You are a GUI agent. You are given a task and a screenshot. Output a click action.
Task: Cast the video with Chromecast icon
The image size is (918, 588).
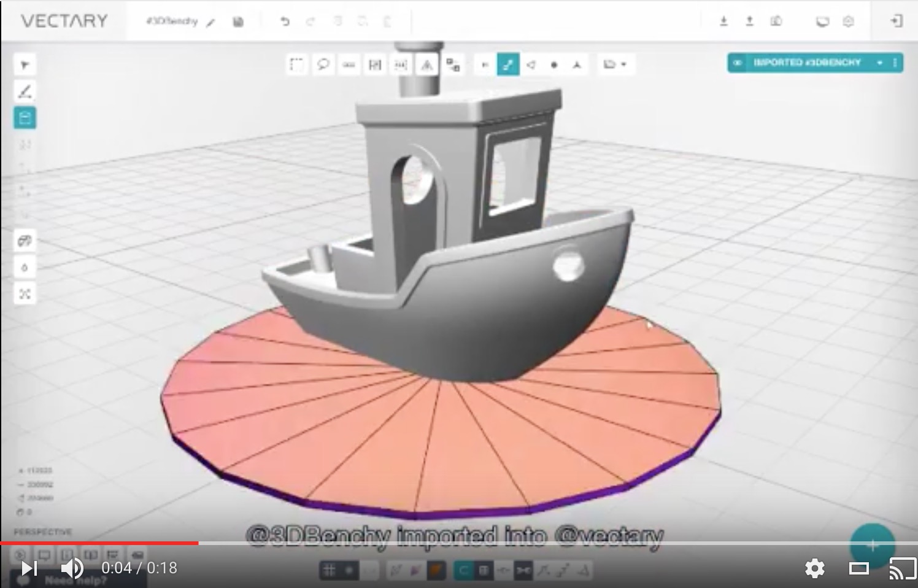tap(903, 568)
